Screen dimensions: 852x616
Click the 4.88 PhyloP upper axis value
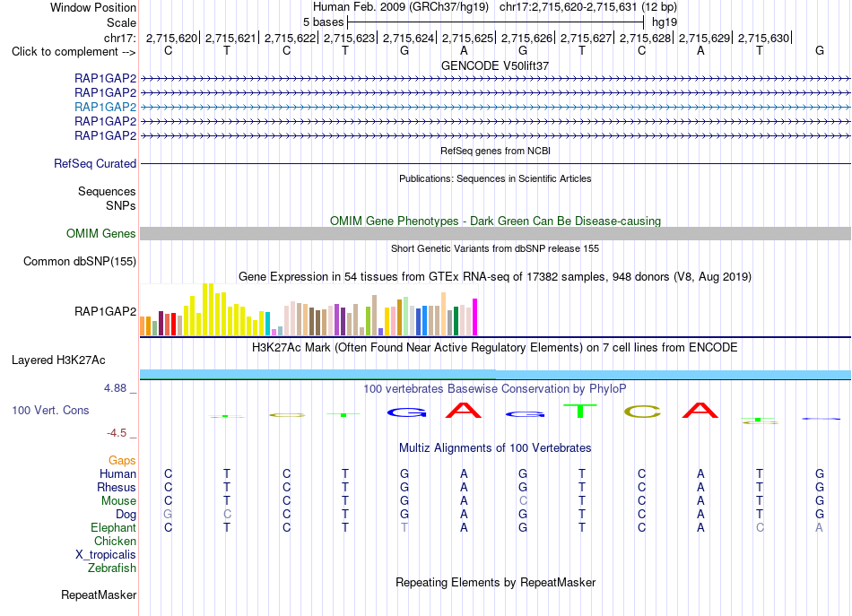(115, 388)
